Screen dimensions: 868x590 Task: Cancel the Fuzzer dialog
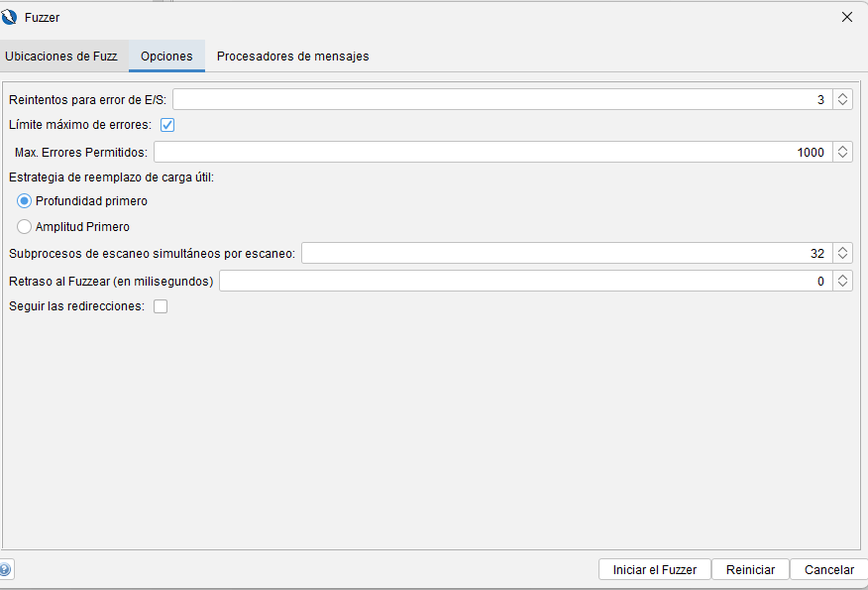(x=828, y=569)
